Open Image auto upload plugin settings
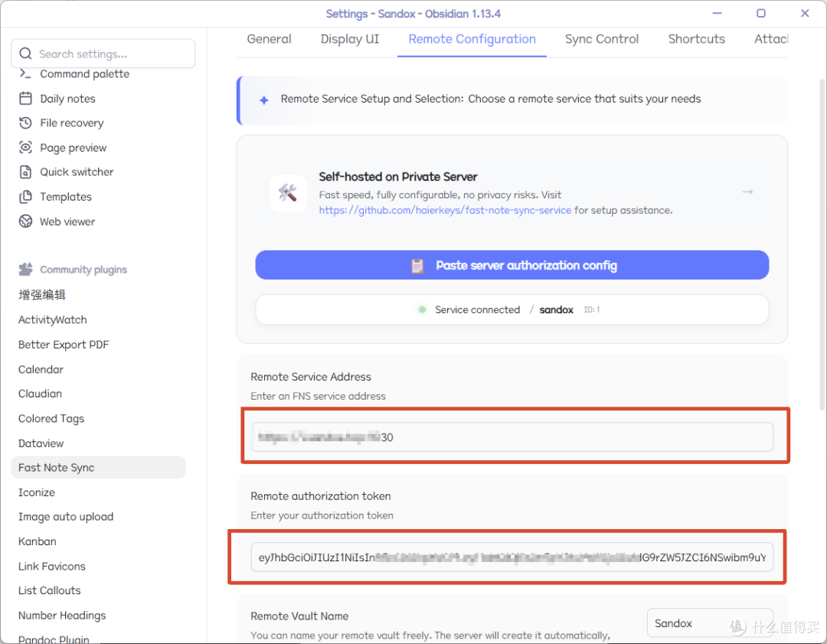The height and width of the screenshot is (644, 827). [66, 516]
